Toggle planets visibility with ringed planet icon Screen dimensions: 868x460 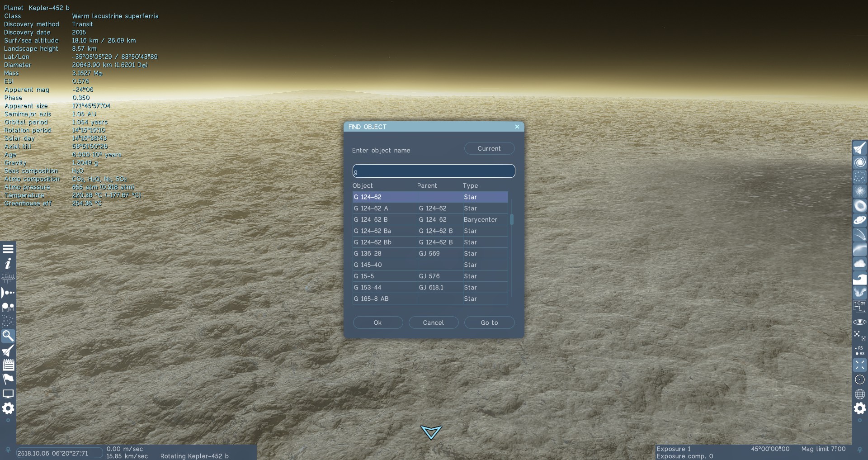pos(859,221)
